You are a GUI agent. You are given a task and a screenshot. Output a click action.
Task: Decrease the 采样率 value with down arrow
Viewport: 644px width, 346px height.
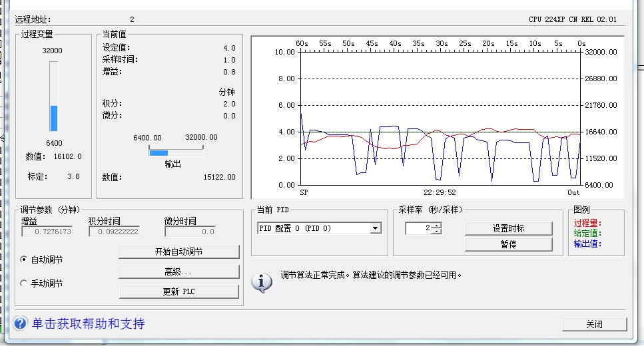436,232
